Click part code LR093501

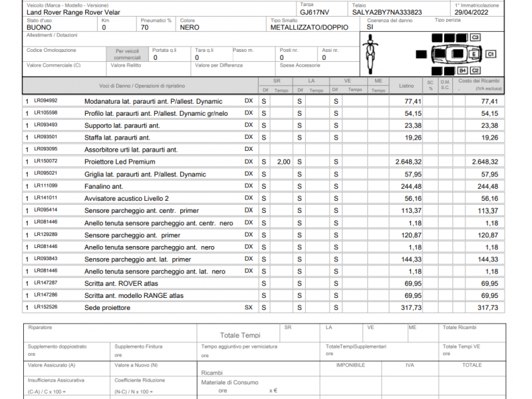click(46, 137)
